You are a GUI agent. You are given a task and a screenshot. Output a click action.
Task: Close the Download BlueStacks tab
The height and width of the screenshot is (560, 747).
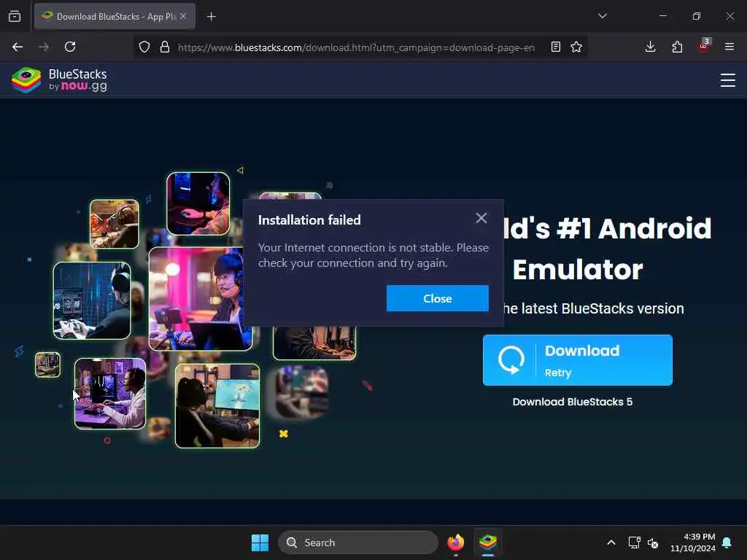click(x=183, y=16)
